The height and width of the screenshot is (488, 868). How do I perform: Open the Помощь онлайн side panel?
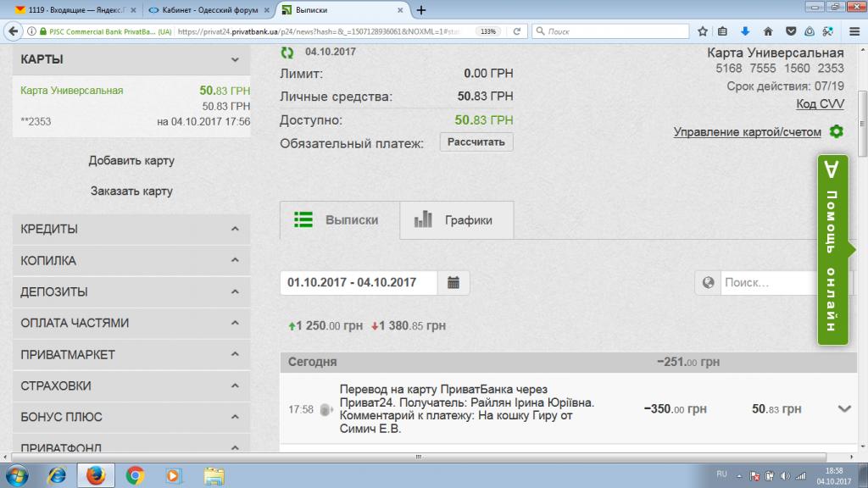(833, 250)
